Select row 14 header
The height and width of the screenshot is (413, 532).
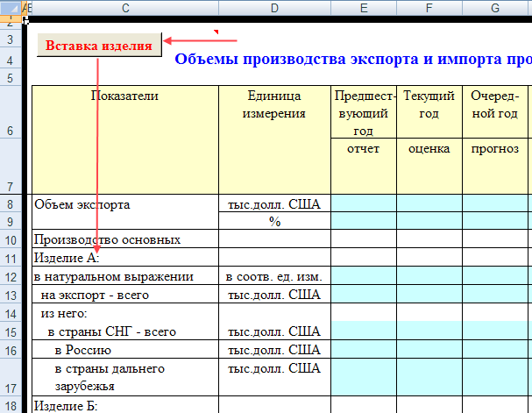(11, 312)
